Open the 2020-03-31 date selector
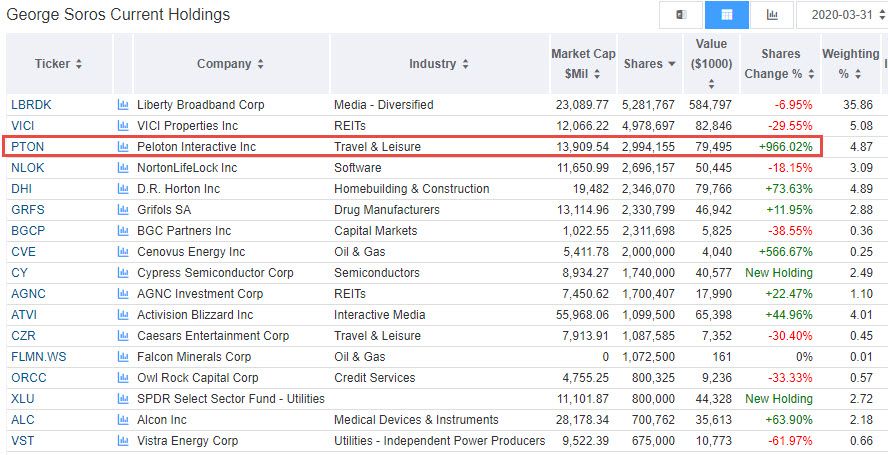Image resolution: width=888 pixels, height=455 pixels. point(842,15)
